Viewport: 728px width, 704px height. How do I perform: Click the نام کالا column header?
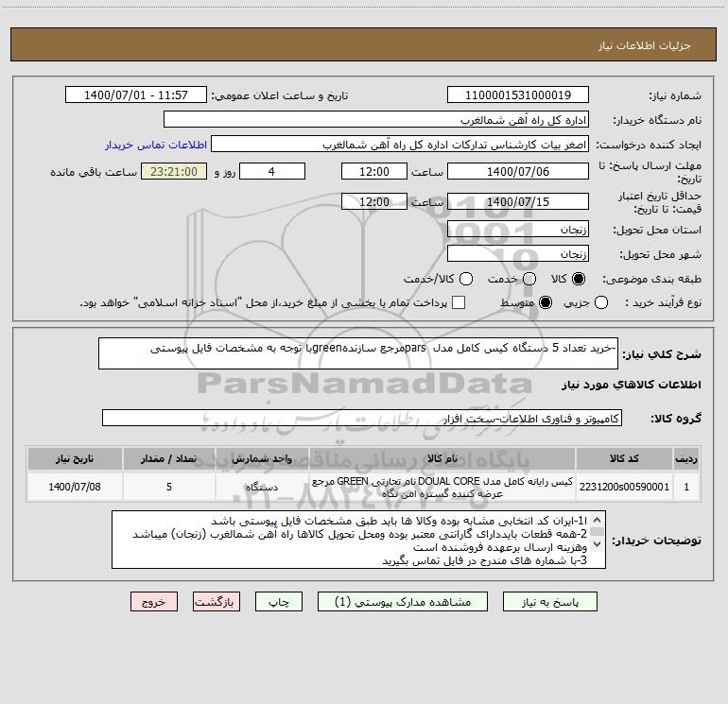pyautogui.click(x=442, y=458)
